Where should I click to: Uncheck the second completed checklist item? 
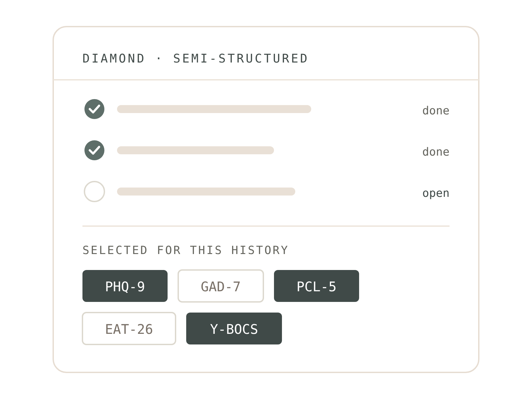click(x=94, y=150)
